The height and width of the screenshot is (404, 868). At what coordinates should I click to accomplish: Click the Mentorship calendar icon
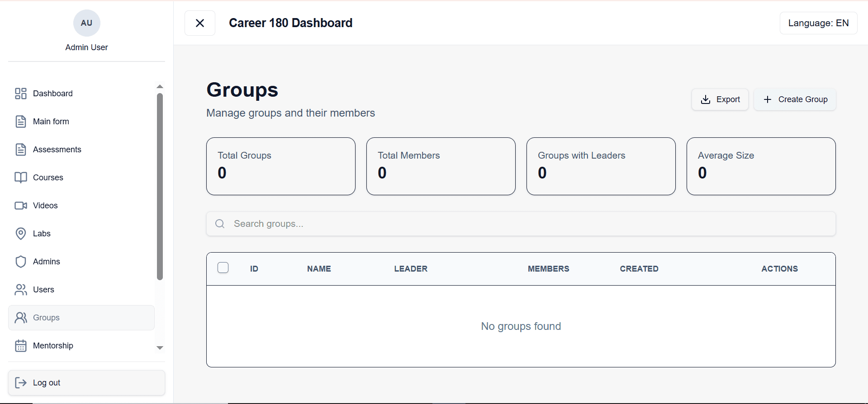click(x=21, y=346)
